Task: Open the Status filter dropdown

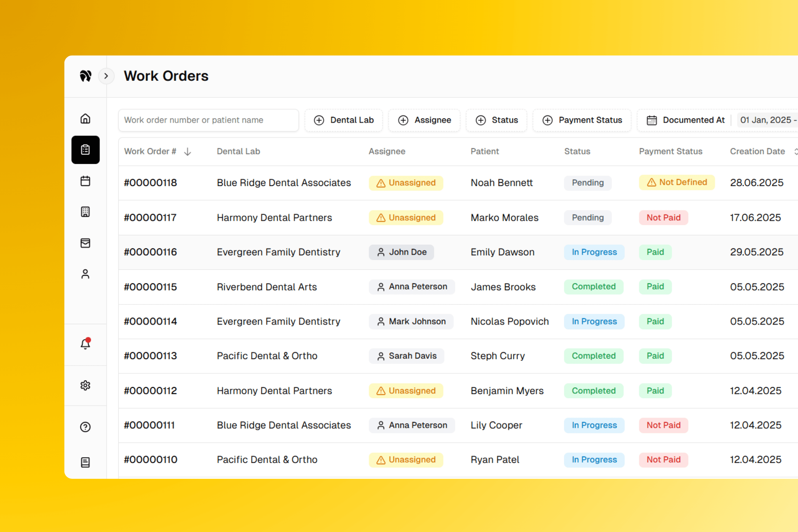Action: [496, 120]
